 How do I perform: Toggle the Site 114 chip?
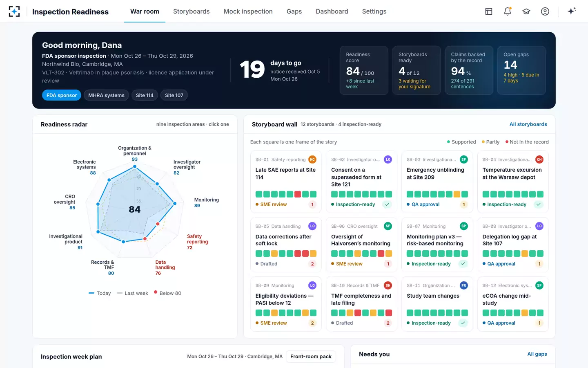coord(145,95)
